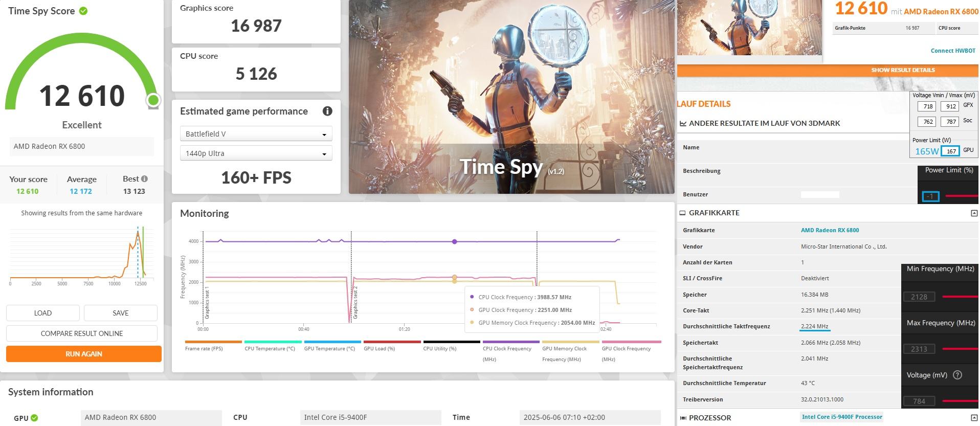Click the CPU score value 5 126
This screenshot has height=426, width=980.
click(256, 74)
